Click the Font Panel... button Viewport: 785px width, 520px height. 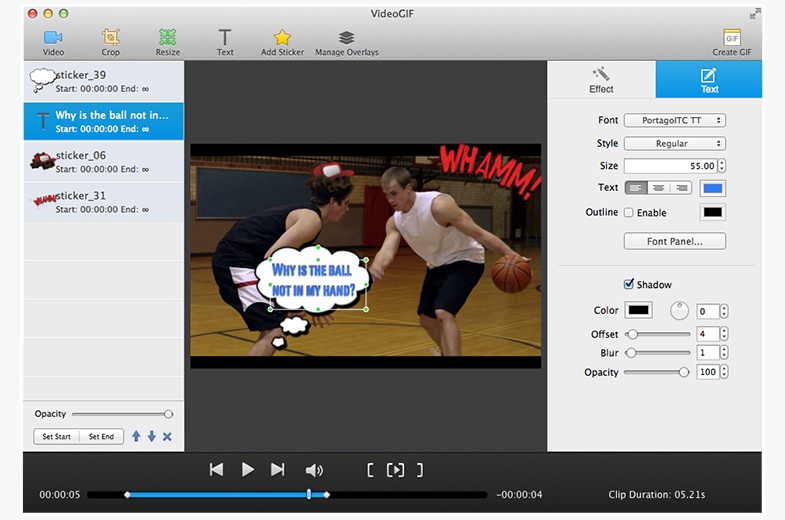(674, 241)
